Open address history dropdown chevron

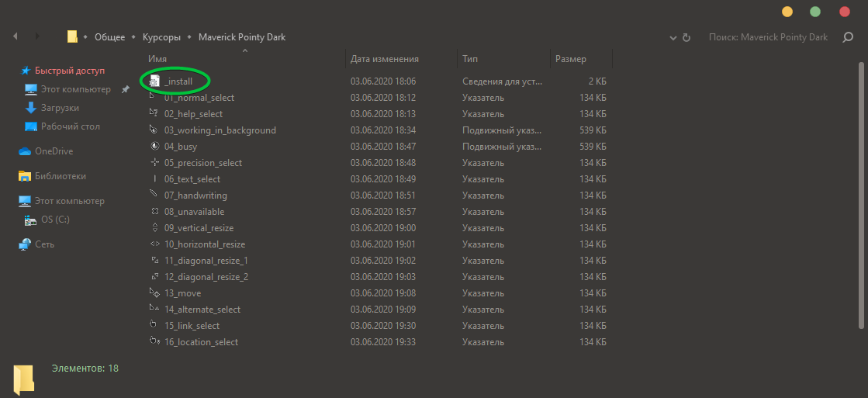(673, 38)
